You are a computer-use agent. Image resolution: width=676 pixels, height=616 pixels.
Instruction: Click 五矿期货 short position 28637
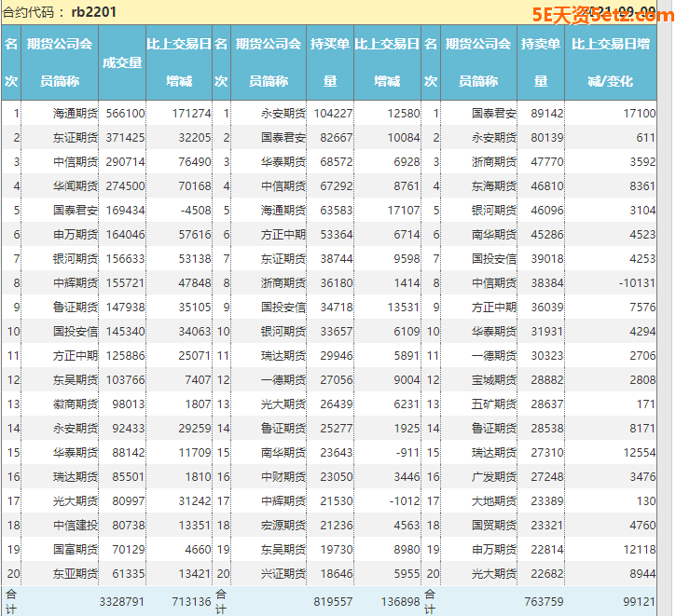(547, 404)
